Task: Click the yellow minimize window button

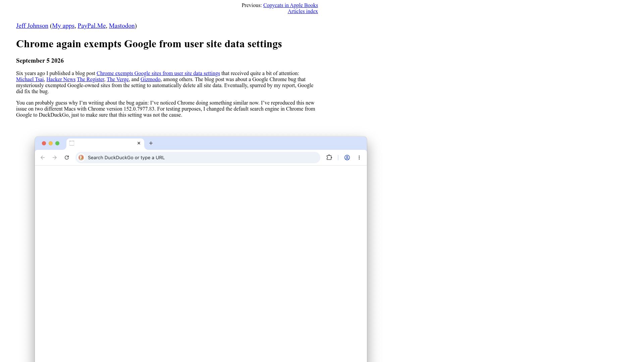Action: pos(51,143)
